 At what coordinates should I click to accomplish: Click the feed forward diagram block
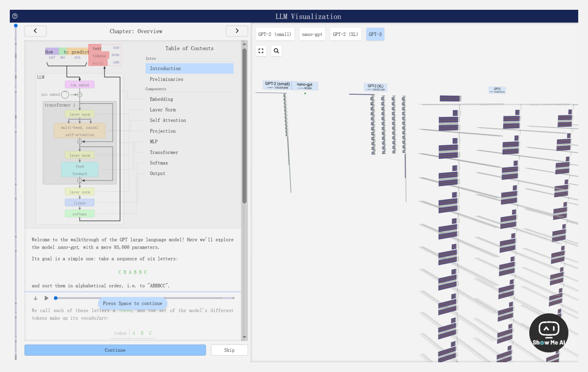click(x=79, y=170)
